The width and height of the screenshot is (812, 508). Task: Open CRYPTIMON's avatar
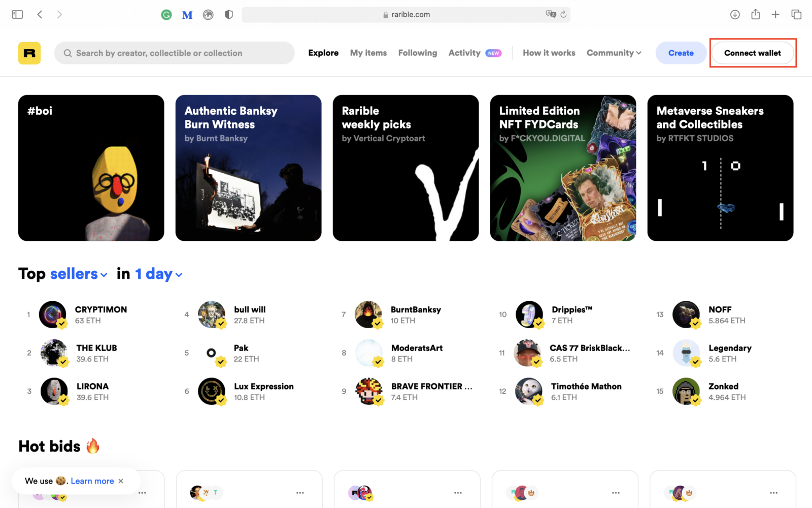tap(53, 314)
